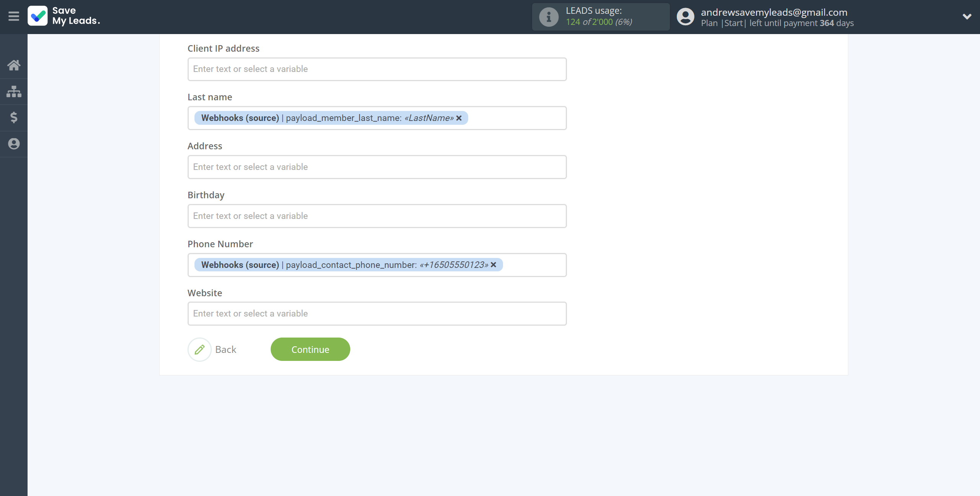Screen dimensions: 980x496
Task: Click the Back link
Action: [x=225, y=349]
